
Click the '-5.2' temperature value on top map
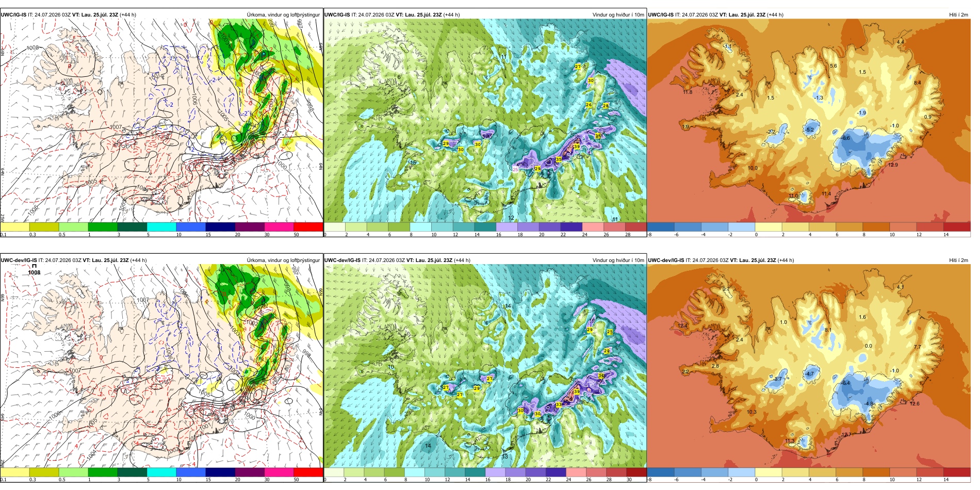click(810, 129)
